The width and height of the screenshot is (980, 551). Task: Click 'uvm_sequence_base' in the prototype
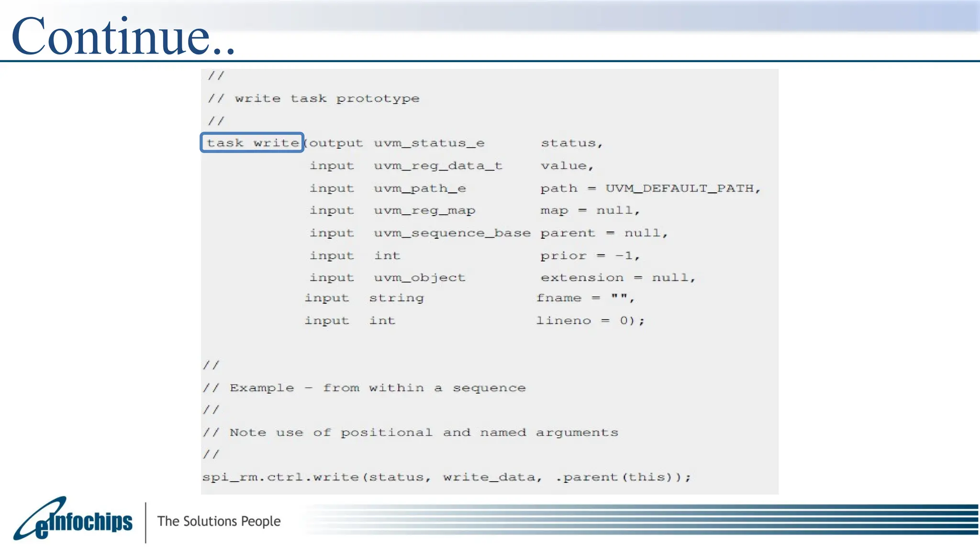click(x=452, y=233)
